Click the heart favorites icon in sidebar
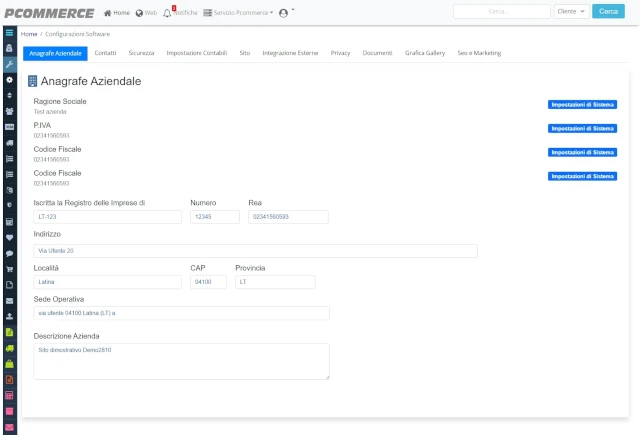The image size is (640, 435). point(9,237)
